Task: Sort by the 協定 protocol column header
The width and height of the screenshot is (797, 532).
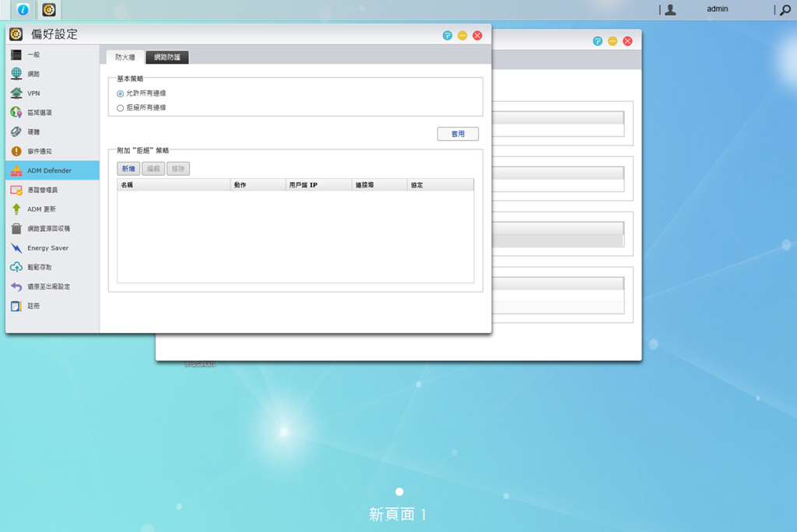Action: [441, 185]
